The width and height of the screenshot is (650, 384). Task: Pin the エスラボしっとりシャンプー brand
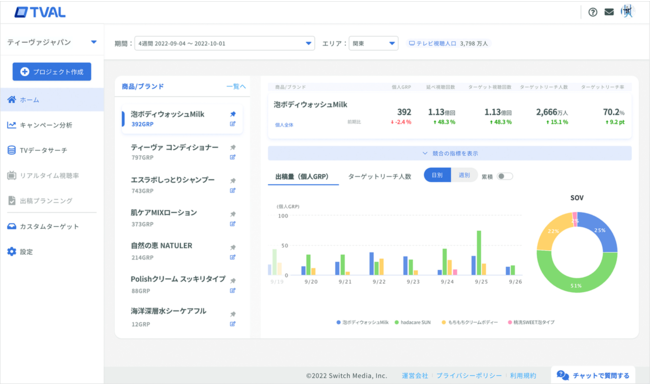point(233,180)
